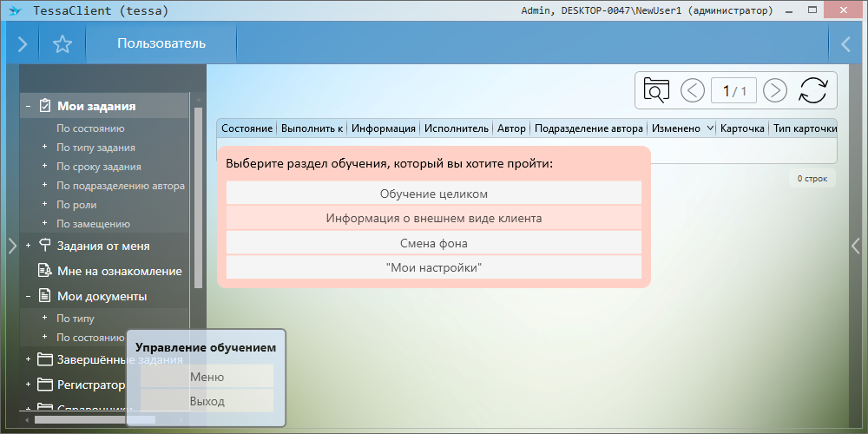
Task: Expand the По типу задания subnode
Action: (44, 148)
